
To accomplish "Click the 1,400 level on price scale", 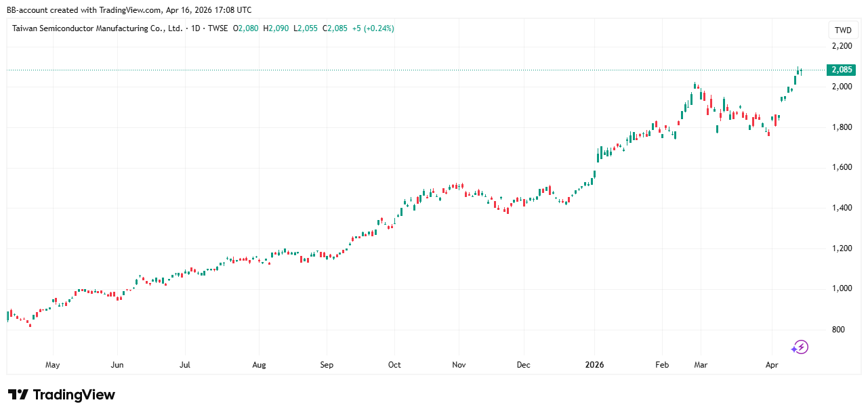I will pyautogui.click(x=842, y=208).
